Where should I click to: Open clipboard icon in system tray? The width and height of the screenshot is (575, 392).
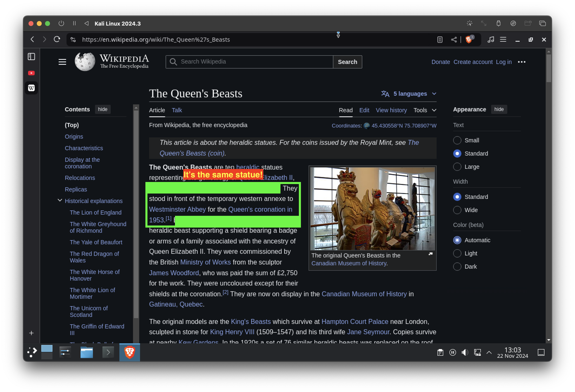[440, 352]
